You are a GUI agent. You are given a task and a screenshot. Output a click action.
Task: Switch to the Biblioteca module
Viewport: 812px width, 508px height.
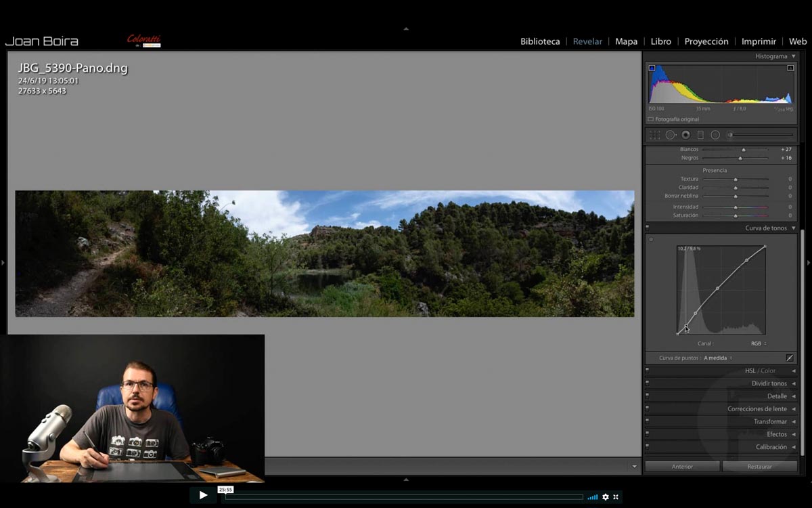pos(540,41)
